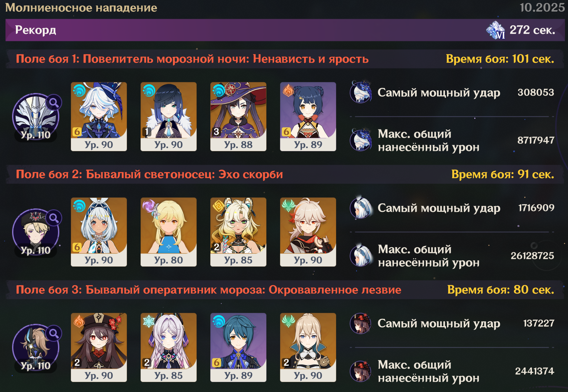Click the Hu Tao avatar beside 137227
The width and height of the screenshot is (568, 392).
(361, 323)
